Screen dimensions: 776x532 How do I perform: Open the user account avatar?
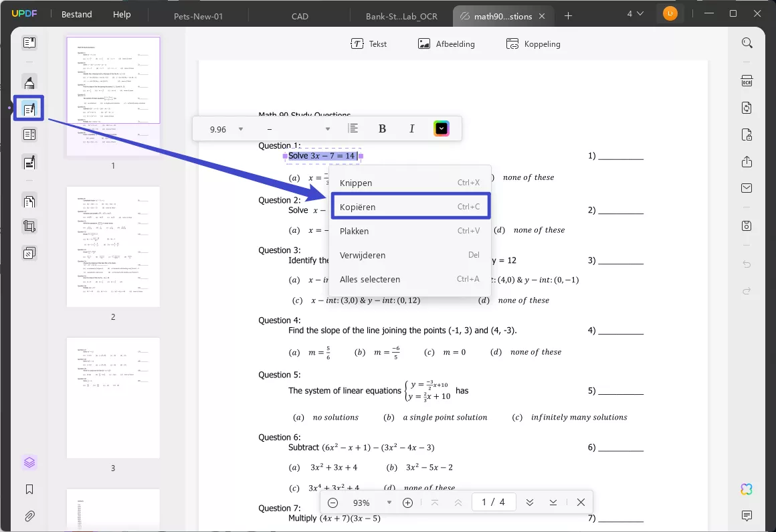click(670, 14)
